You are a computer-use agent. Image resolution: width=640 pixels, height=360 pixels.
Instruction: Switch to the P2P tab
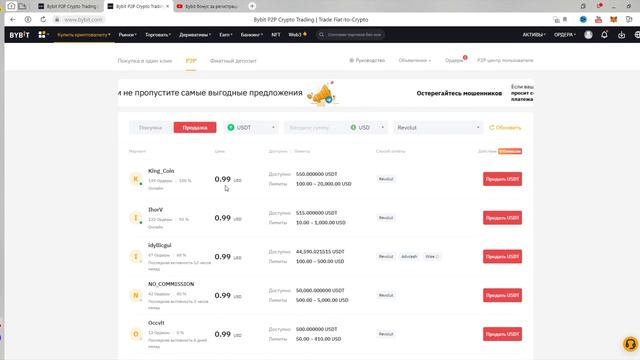tap(191, 61)
